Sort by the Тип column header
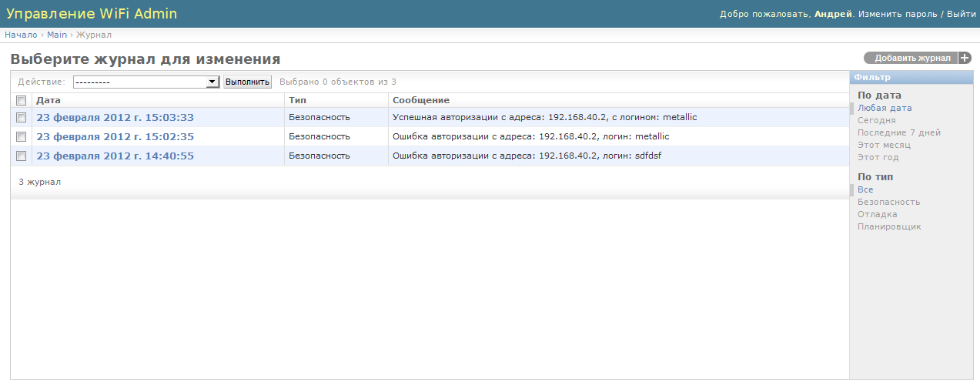Viewport: 980px width, 392px height. (x=297, y=100)
